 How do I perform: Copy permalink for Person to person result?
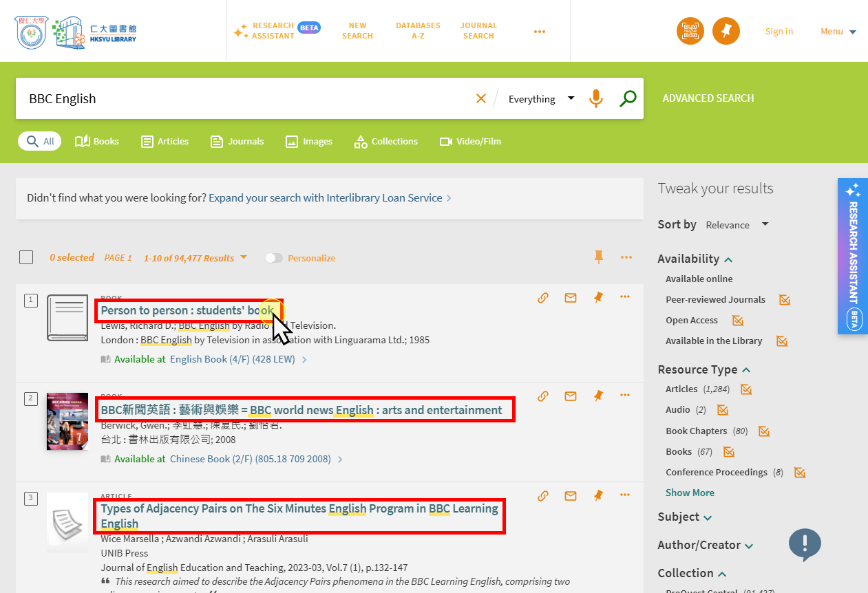coord(543,298)
